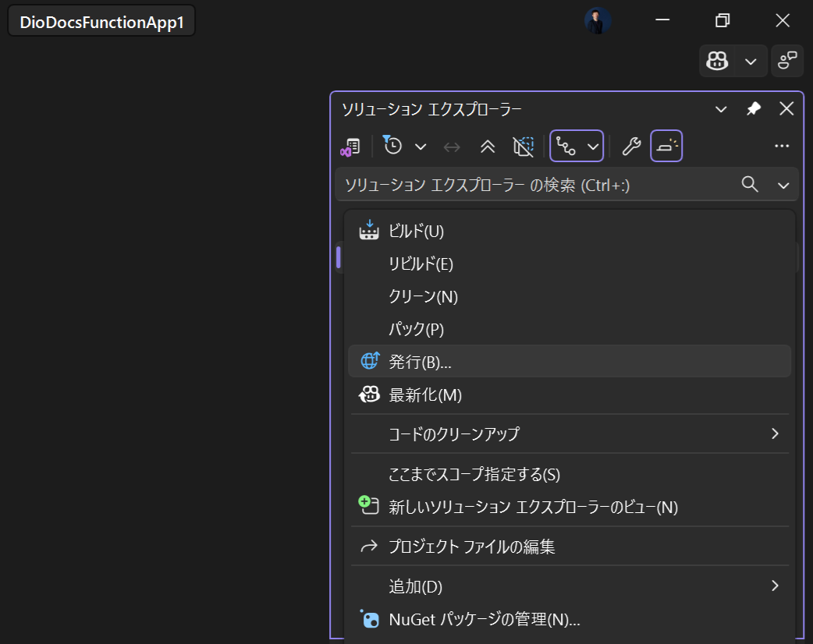
Task: Minimize the Visual Studio window
Action: (x=662, y=20)
